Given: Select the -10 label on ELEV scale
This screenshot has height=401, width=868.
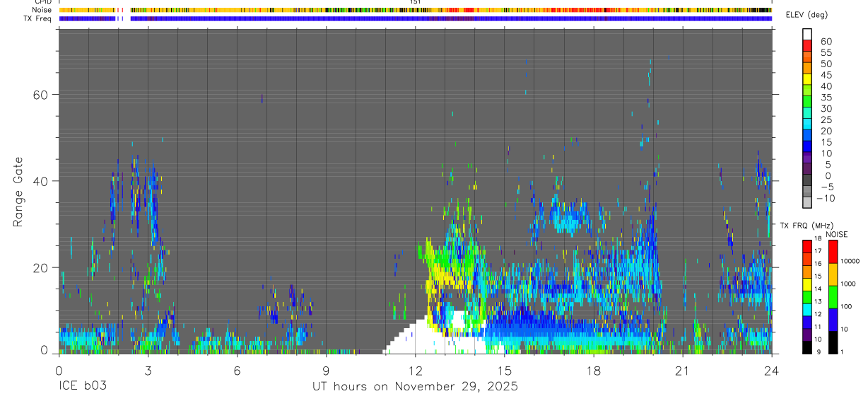Looking at the screenshot, I should pos(824,198).
